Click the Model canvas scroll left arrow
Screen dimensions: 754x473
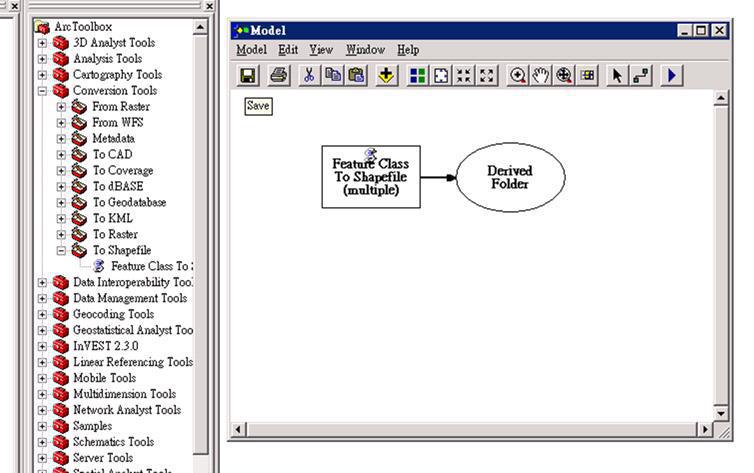(x=238, y=429)
